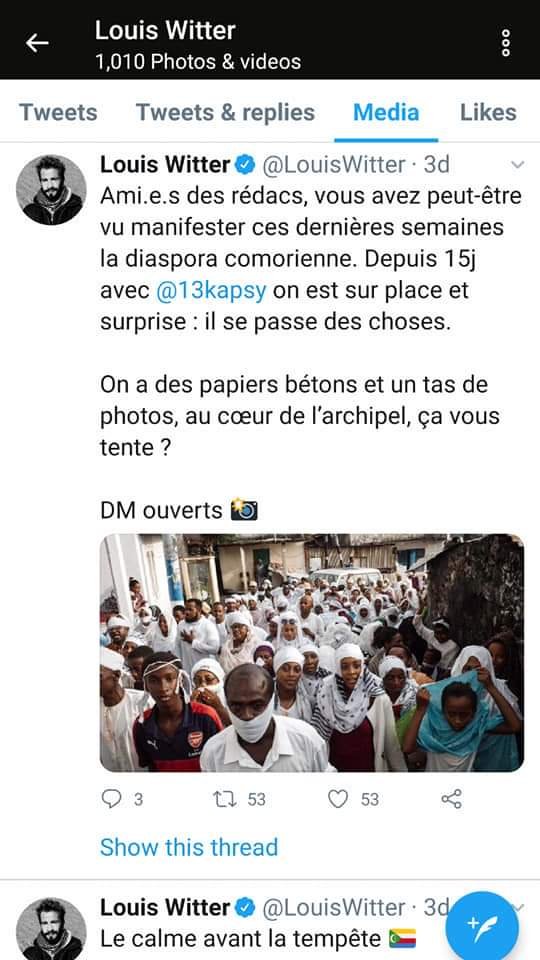Open the crowd photo in tweet
The height and width of the screenshot is (960, 540).
coord(312,653)
